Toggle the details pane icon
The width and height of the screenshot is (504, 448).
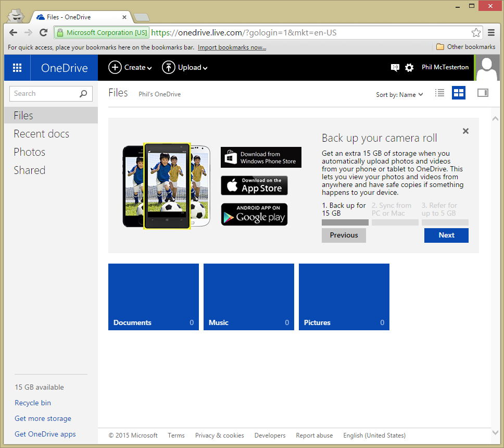(483, 93)
